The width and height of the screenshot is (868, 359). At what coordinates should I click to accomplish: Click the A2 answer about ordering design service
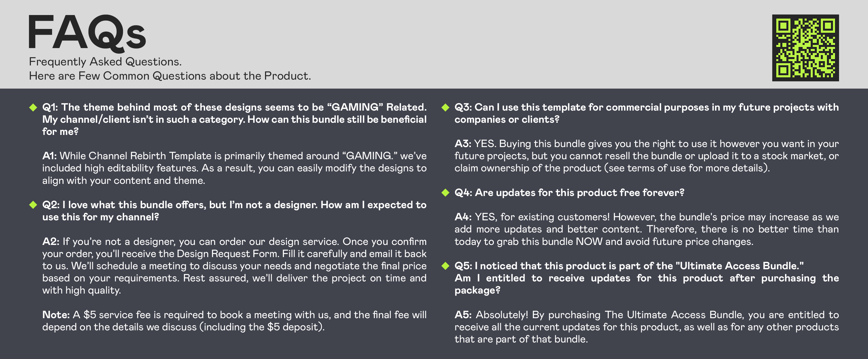pos(234,266)
